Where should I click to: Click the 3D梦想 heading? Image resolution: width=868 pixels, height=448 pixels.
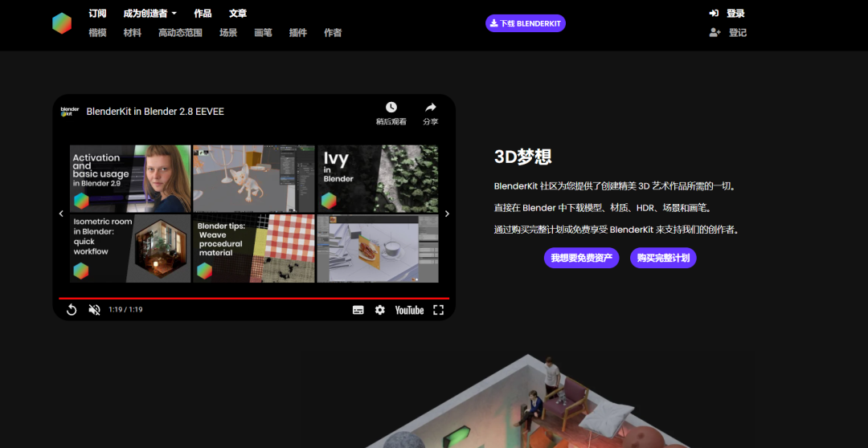tap(522, 157)
